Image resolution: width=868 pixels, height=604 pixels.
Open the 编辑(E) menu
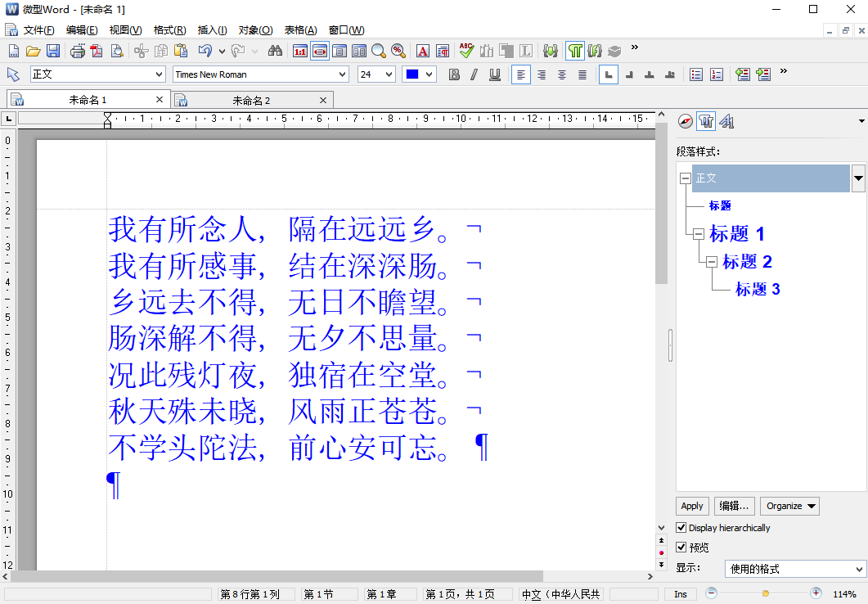point(81,30)
